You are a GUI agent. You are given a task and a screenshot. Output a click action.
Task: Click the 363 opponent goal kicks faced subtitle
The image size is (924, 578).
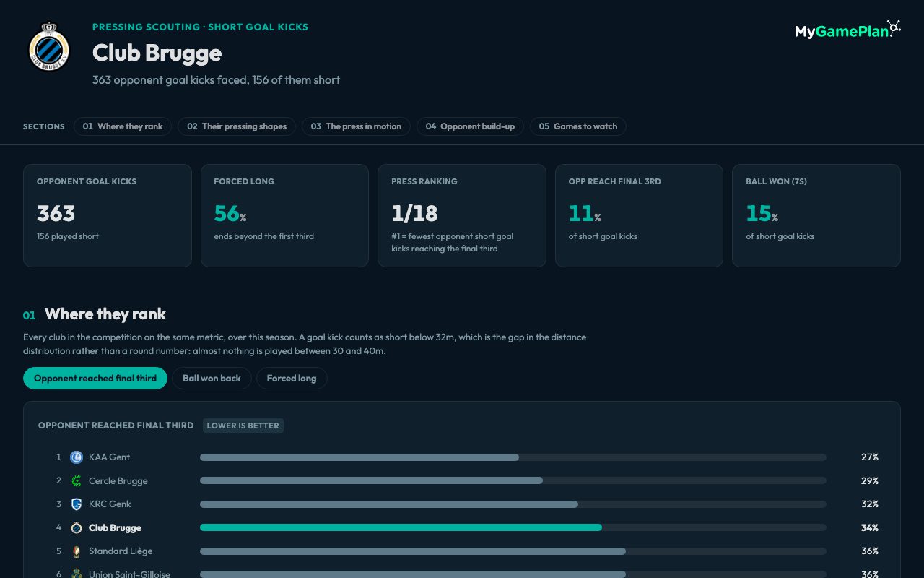(216, 80)
